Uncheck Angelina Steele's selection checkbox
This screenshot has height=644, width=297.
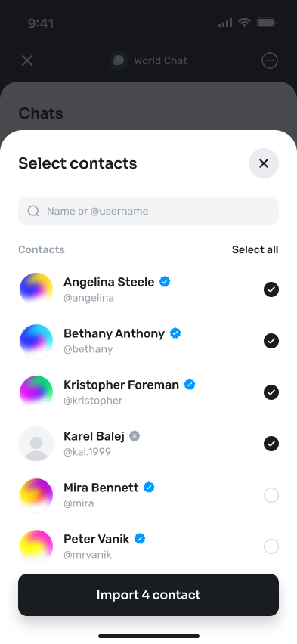[x=271, y=289]
